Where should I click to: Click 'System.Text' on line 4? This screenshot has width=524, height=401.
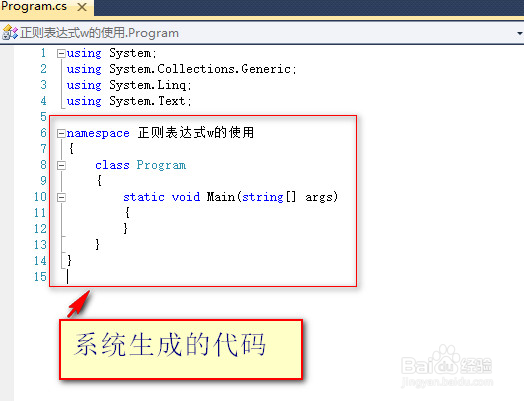pos(147,101)
